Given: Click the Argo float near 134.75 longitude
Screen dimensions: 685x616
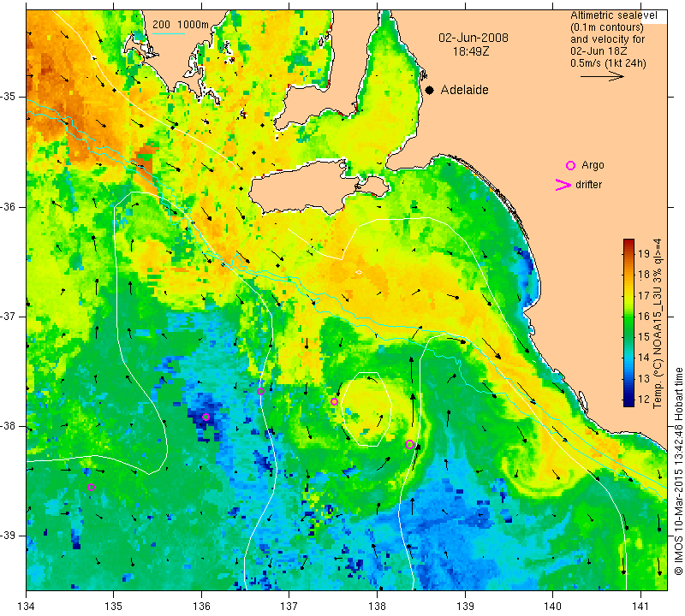Looking at the screenshot, I should pyautogui.click(x=91, y=487).
